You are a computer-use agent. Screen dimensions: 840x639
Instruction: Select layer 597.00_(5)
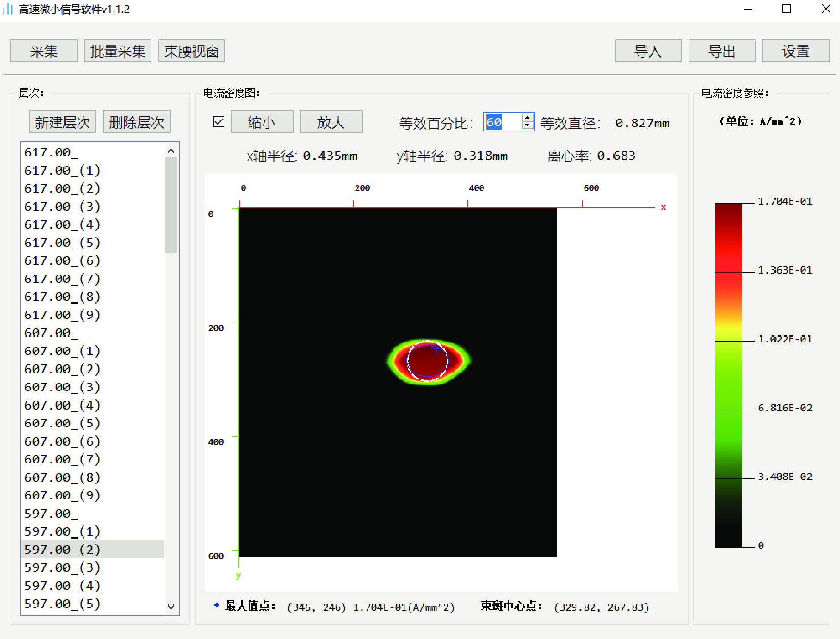click(92, 603)
